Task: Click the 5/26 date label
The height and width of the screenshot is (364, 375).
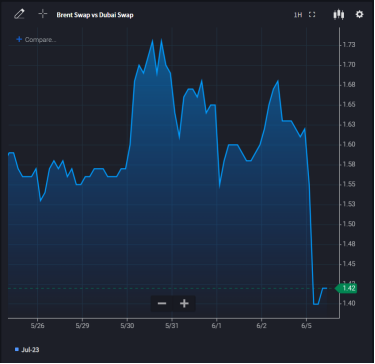Action: 37,325
